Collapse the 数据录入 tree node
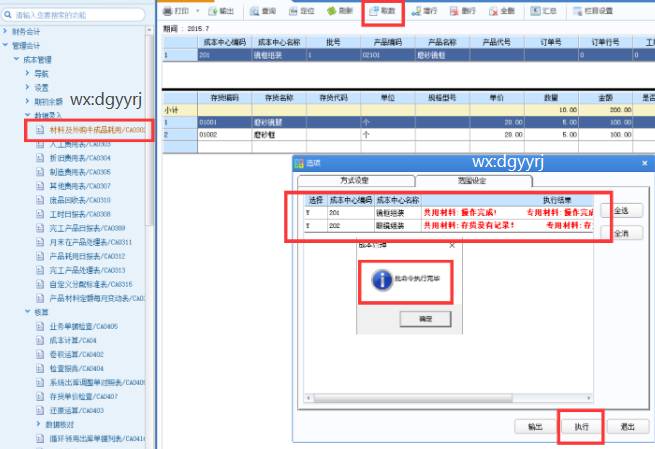Screen dimensions: 655x449 click(x=28, y=115)
